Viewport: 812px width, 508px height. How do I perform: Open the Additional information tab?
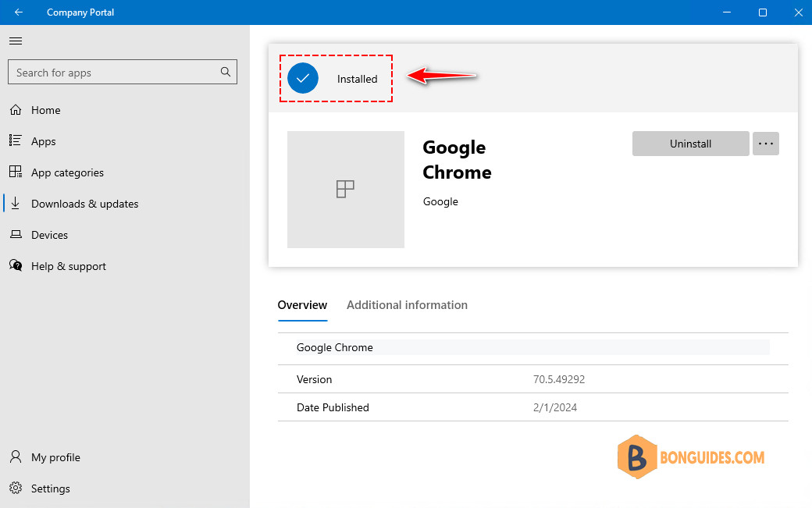pyautogui.click(x=407, y=305)
